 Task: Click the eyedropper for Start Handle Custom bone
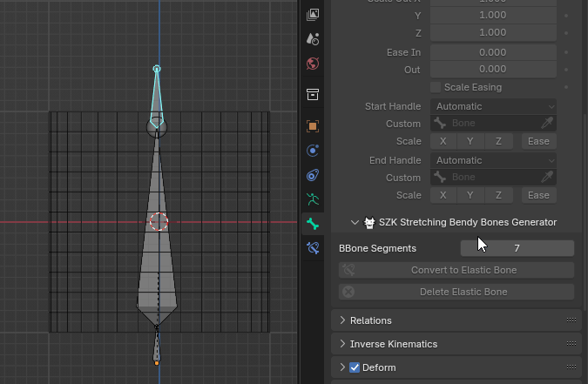tap(547, 123)
